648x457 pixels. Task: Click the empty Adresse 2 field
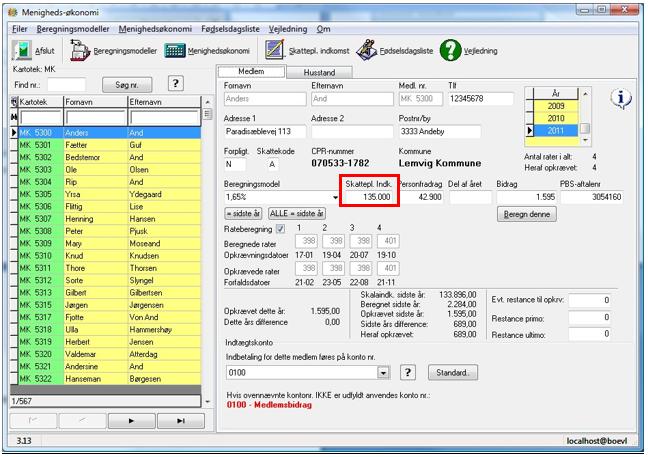[x=352, y=132]
